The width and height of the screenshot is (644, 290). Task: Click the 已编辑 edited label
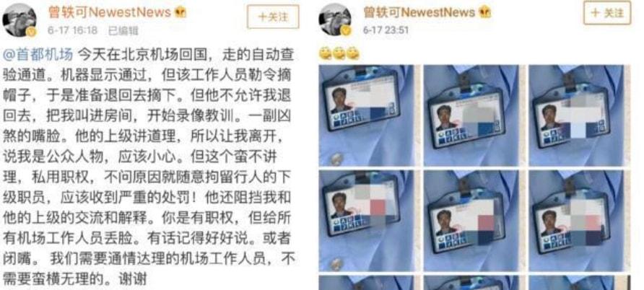123,31
